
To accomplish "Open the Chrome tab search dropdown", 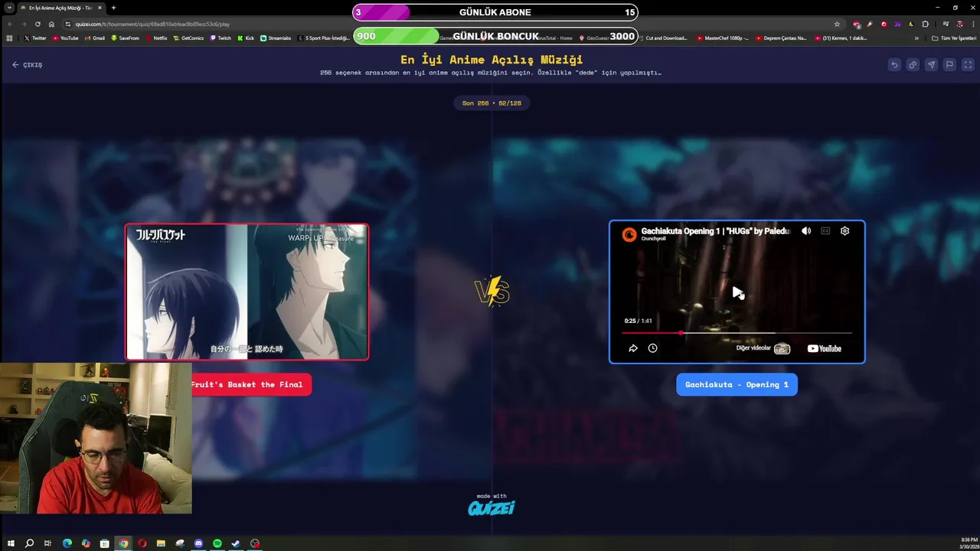I will 8,8.
